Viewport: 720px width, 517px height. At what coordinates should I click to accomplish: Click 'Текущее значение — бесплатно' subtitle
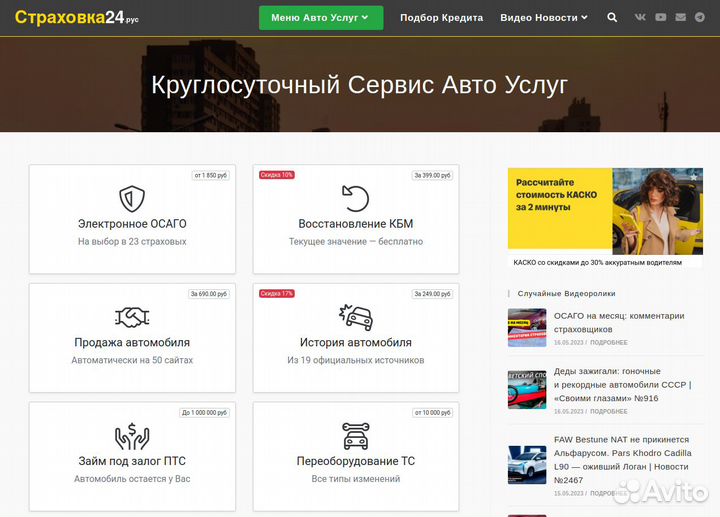355,242
